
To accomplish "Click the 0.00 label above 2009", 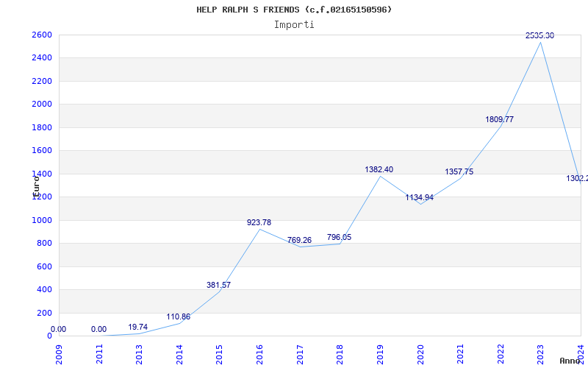I will 58,329.
